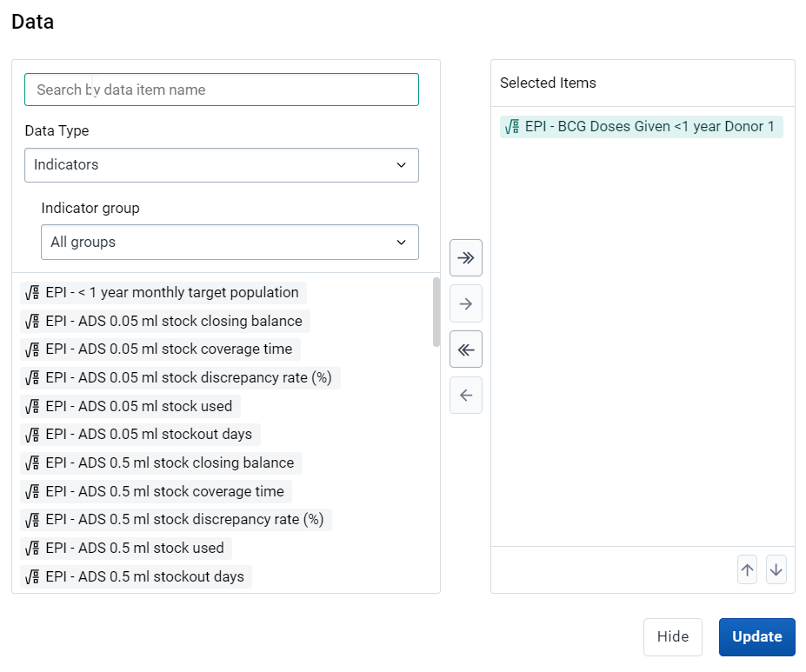Screen dimensions: 806x672
Task: Choose EPI - ADS 0.05 ml stock discrepancy rate
Action: [180, 377]
